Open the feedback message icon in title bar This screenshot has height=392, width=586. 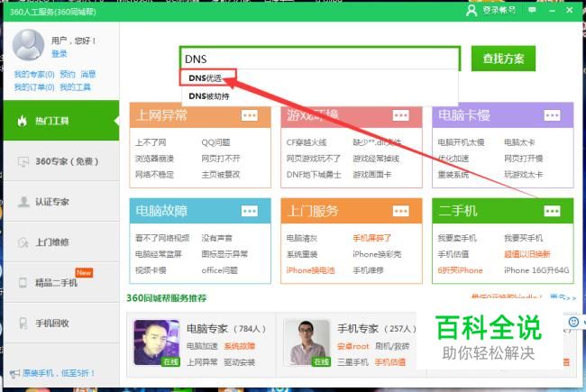(532, 10)
